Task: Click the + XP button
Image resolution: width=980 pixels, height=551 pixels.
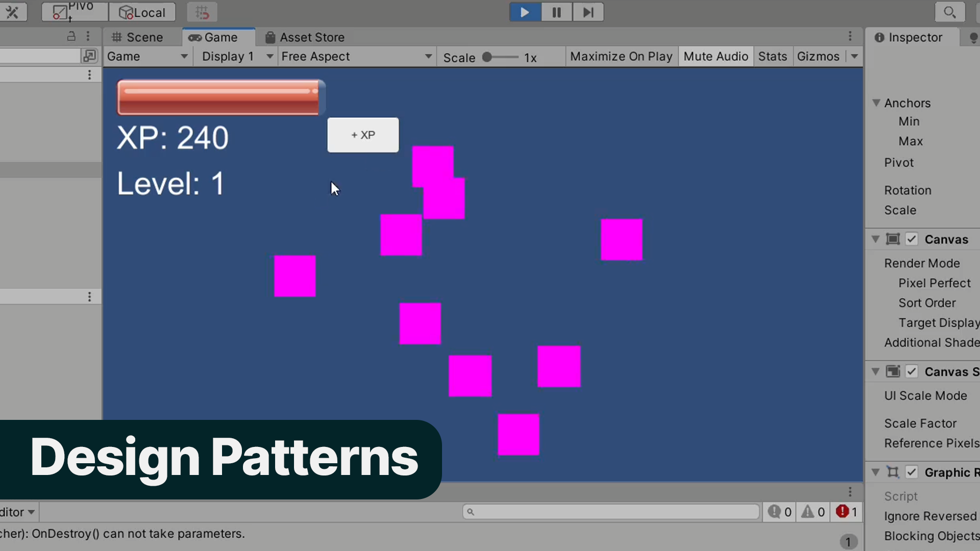Action: point(363,135)
